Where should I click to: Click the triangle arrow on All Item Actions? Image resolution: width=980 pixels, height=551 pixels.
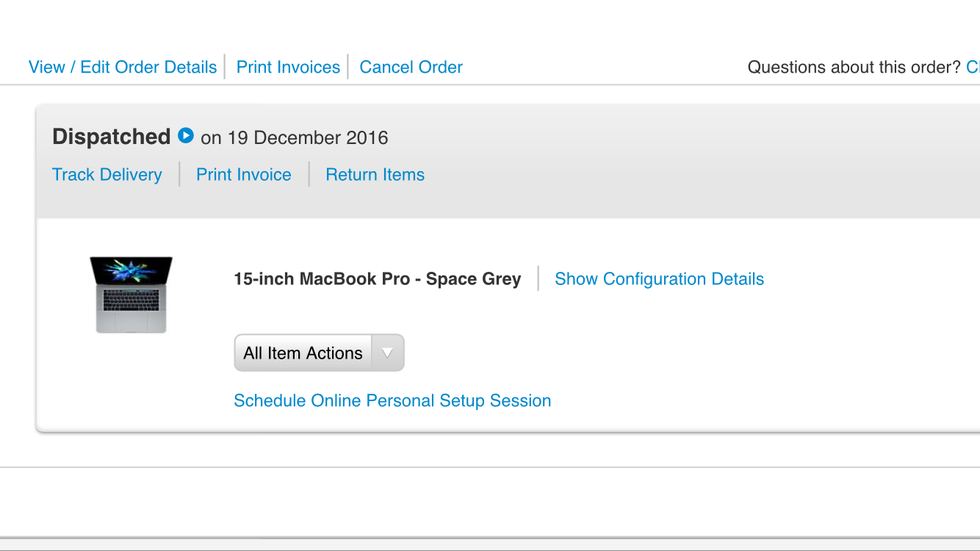point(387,353)
